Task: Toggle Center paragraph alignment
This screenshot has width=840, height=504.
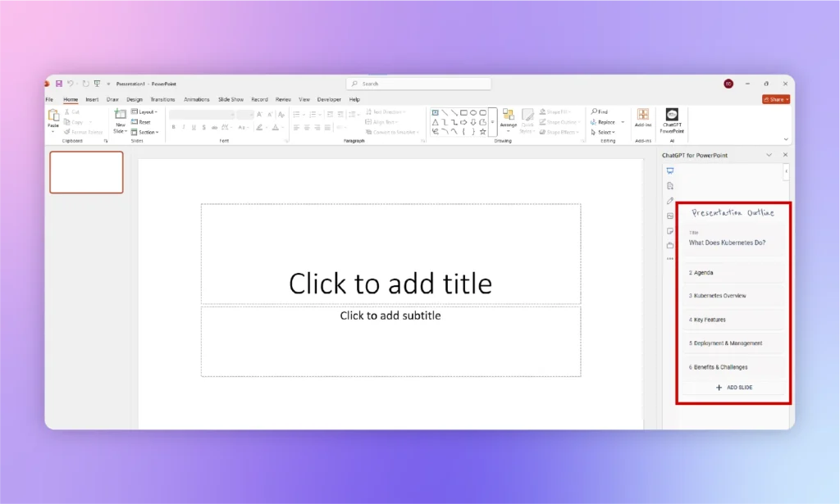Action: coord(307,127)
